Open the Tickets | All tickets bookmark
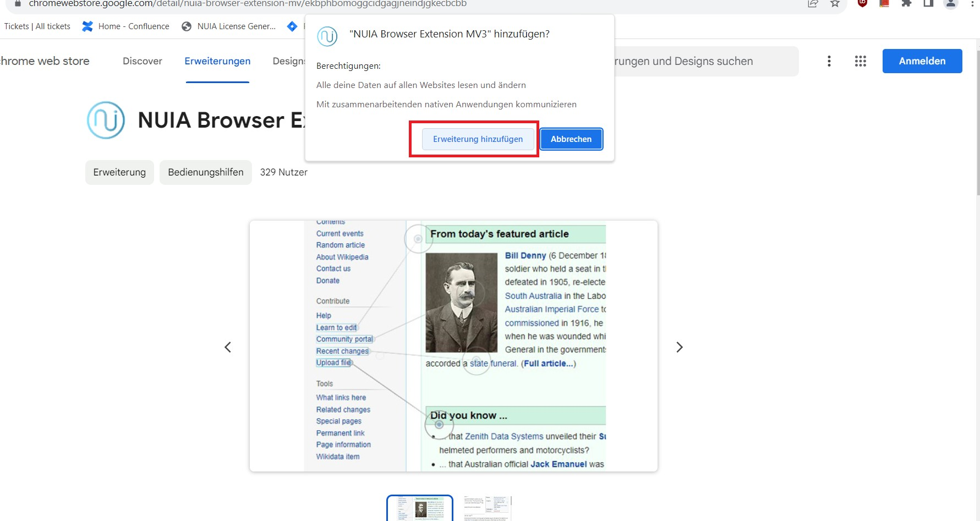Screen dimensions: 980x521 pos(36,26)
